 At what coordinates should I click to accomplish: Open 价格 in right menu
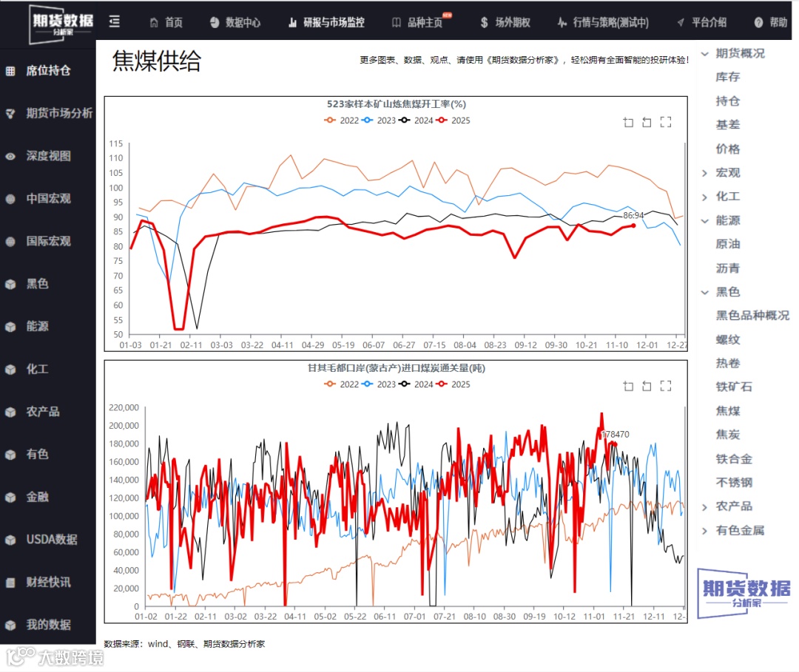728,149
